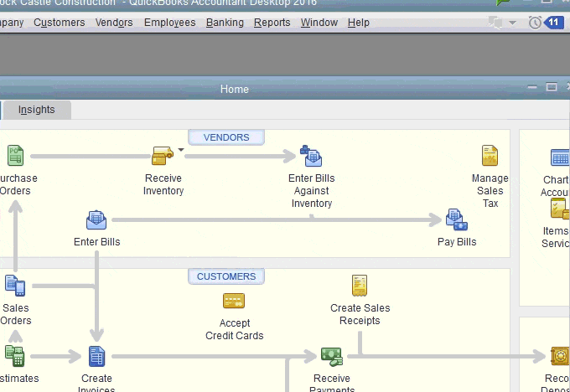Image resolution: width=570 pixels, height=392 pixels.
Task: Click the Enter Bills Against Inventory label
Action: 312,191
